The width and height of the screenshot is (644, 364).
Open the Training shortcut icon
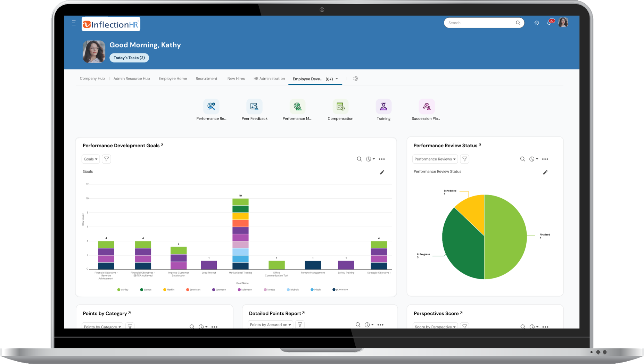click(383, 106)
